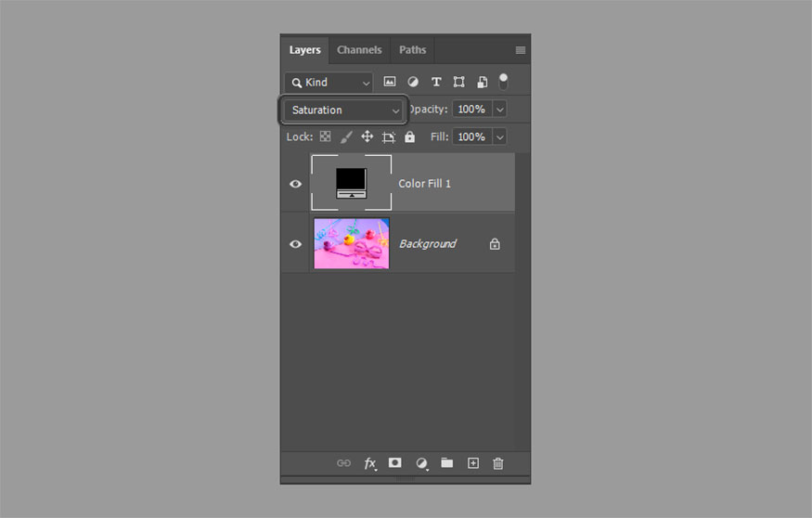Lock image pixels brush icon
Viewport: 812px width, 518px height.
click(x=346, y=136)
